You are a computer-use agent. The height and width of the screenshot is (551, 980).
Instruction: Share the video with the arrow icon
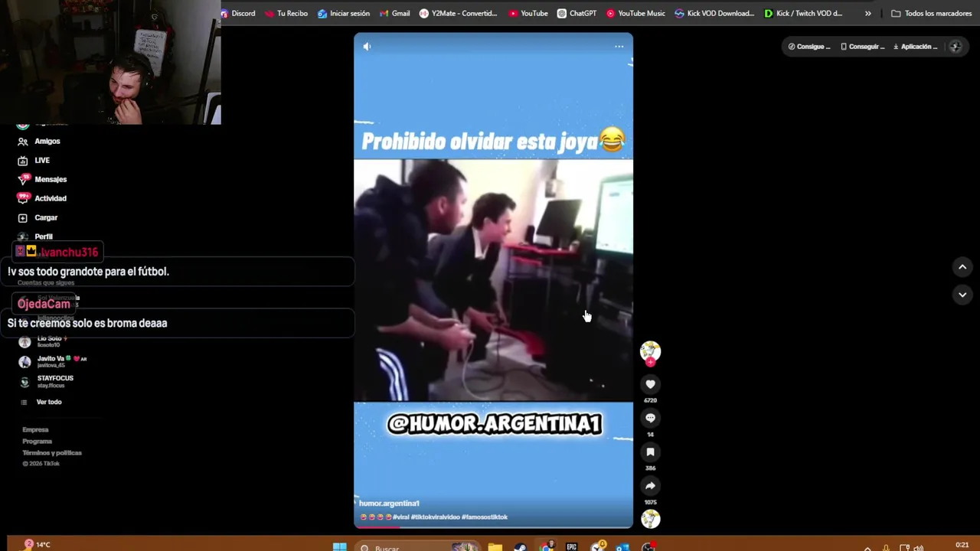(x=650, y=486)
